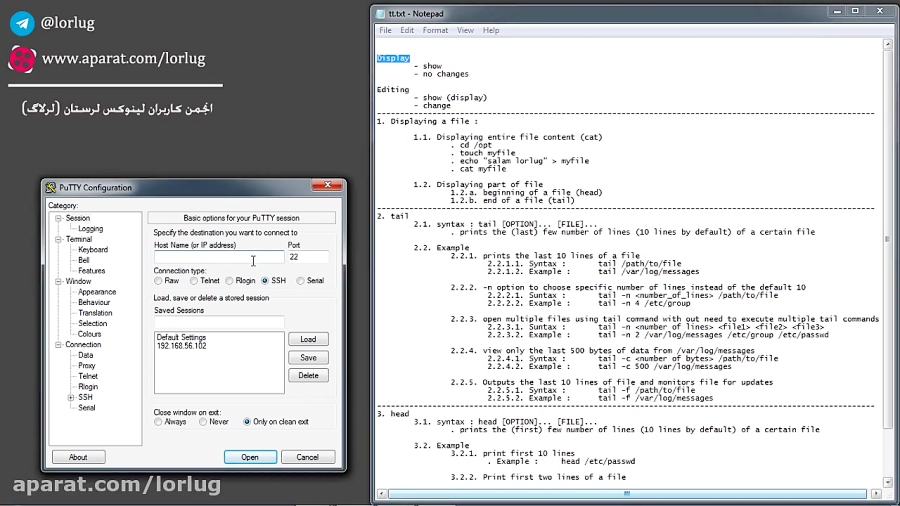Select Keyboard in the category tree
Image resolution: width=900 pixels, height=506 pixels.
[x=93, y=250]
